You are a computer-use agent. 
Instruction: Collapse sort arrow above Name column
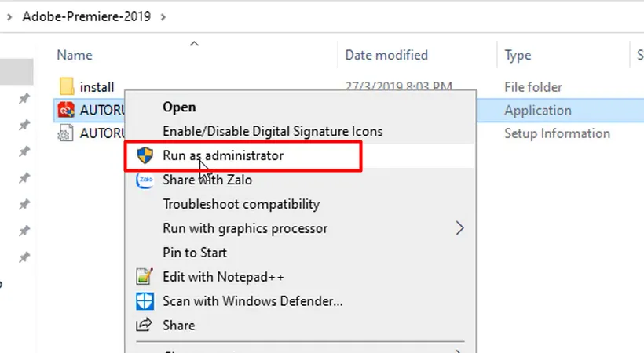[x=194, y=43]
